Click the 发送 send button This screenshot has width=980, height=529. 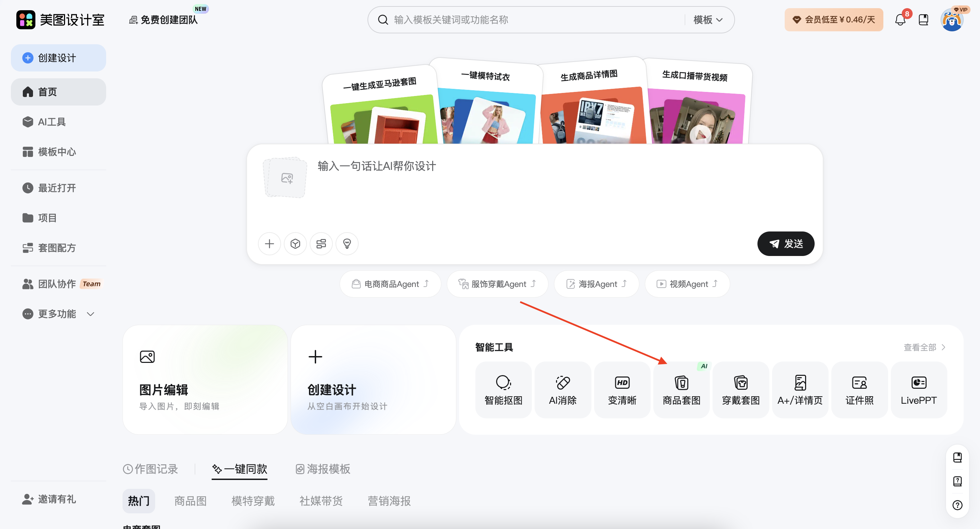(786, 244)
